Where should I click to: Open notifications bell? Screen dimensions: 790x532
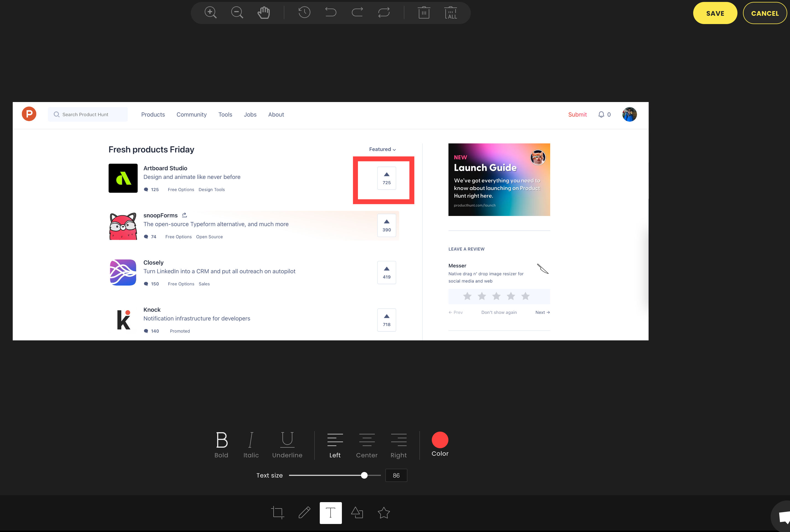coord(601,114)
